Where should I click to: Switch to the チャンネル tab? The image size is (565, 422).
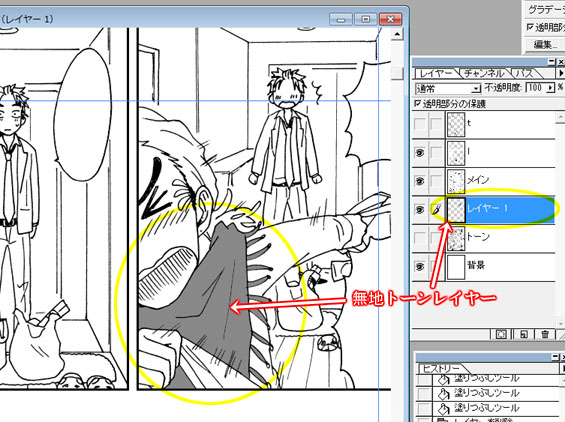[x=484, y=74]
